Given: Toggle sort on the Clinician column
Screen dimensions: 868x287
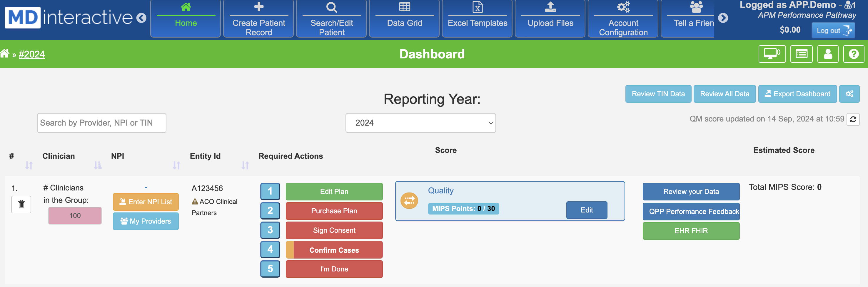Looking at the screenshot, I should click(97, 165).
